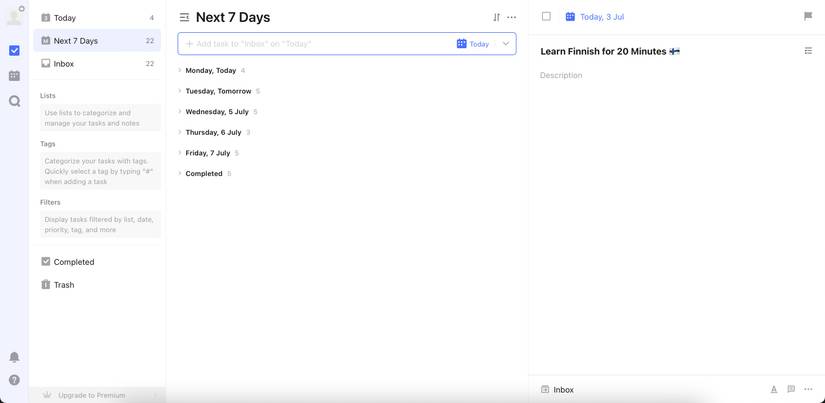This screenshot has height=403, width=825.
Task: Click the Tags section header
Action: [48, 144]
